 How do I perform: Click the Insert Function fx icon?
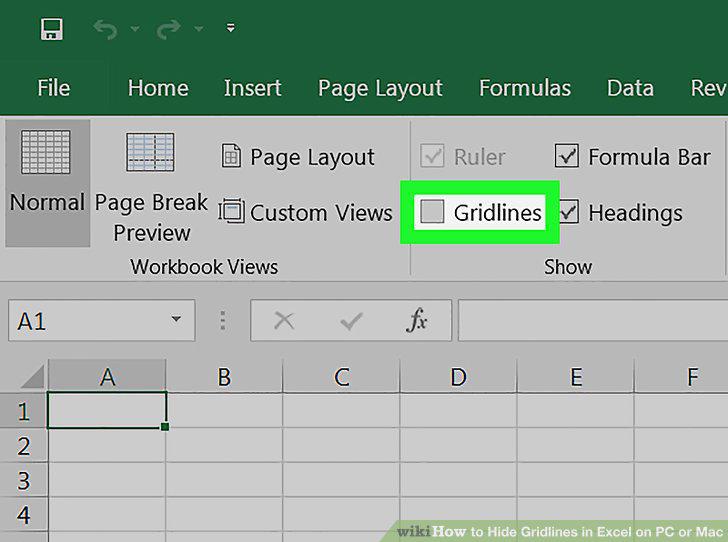pyautogui.click(x=416, y=320)
